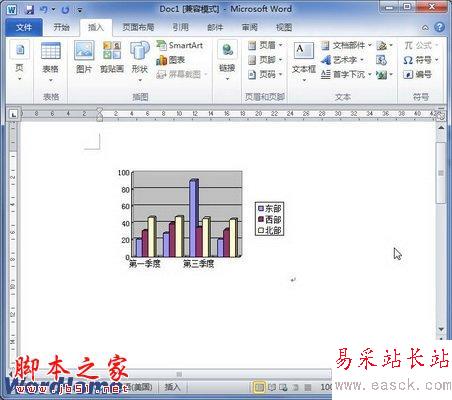Screen dimensions: 452x400
Task: Click the 第一季度 axis label
Action: (145, 264)
